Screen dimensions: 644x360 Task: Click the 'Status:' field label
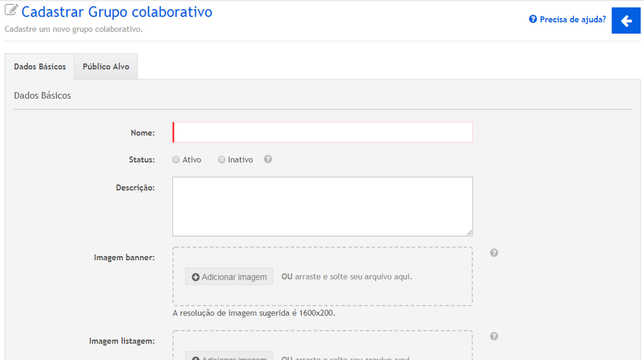142,160
